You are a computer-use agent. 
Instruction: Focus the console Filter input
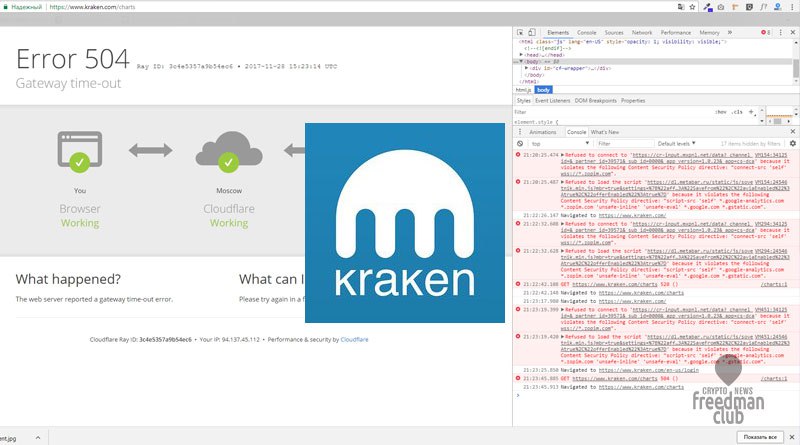(x=625, y=143)
